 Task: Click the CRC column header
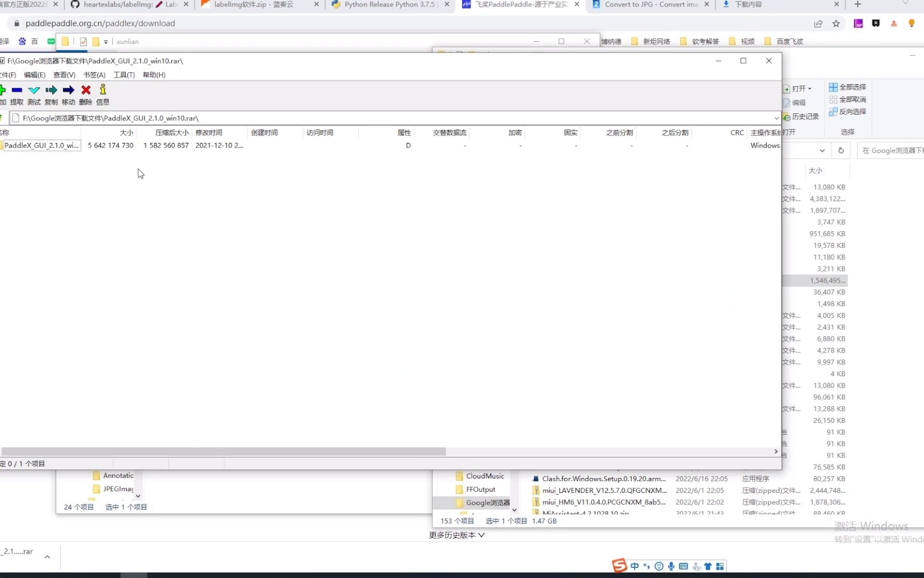pos(737,133)
